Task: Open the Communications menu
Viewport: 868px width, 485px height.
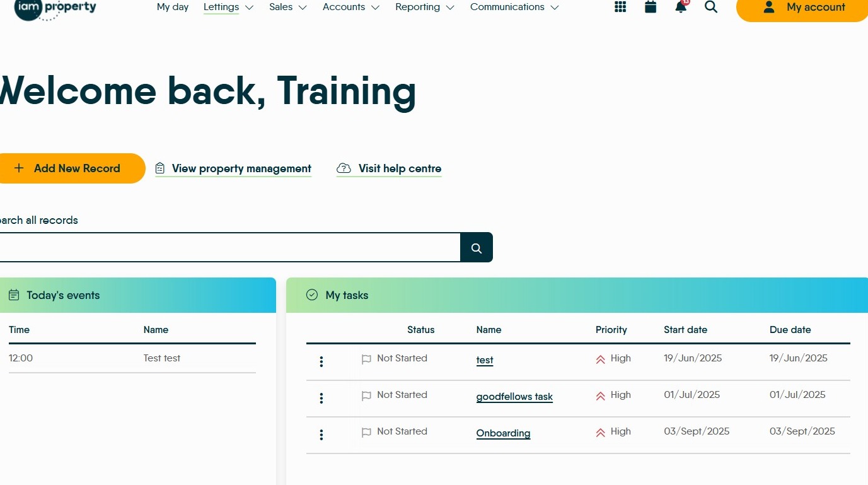Action: point(514,8)
